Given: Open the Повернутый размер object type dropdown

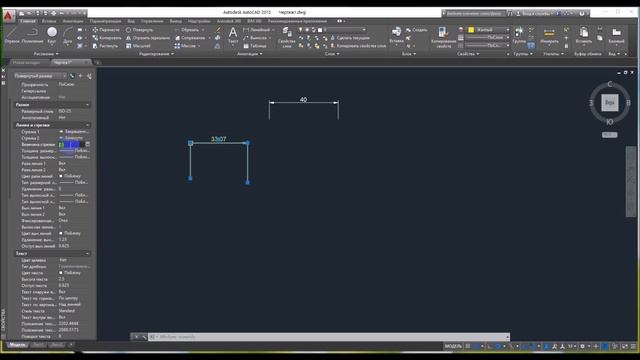Looking at the screenshot, I should click(40, 76).
